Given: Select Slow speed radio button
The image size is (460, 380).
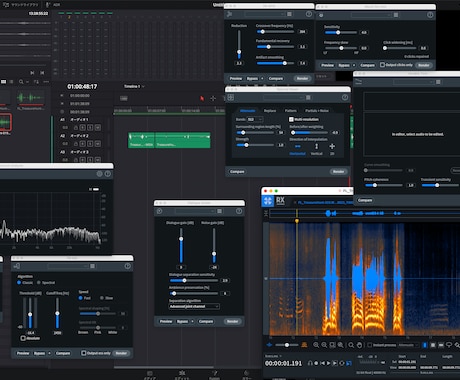Looking at the screenshot, I should click(102, 298).
